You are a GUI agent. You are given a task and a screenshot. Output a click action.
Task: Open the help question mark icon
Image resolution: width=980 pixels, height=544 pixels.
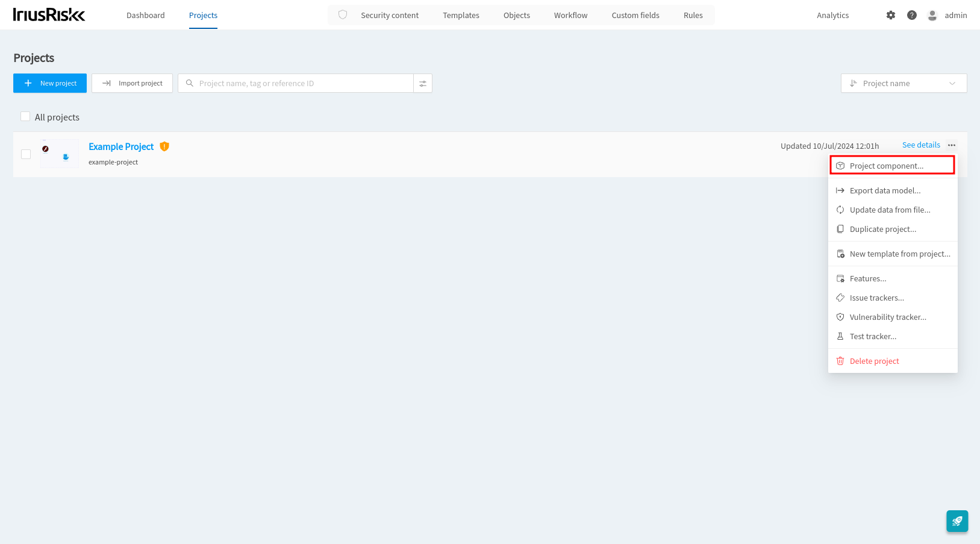coord(912,15)
